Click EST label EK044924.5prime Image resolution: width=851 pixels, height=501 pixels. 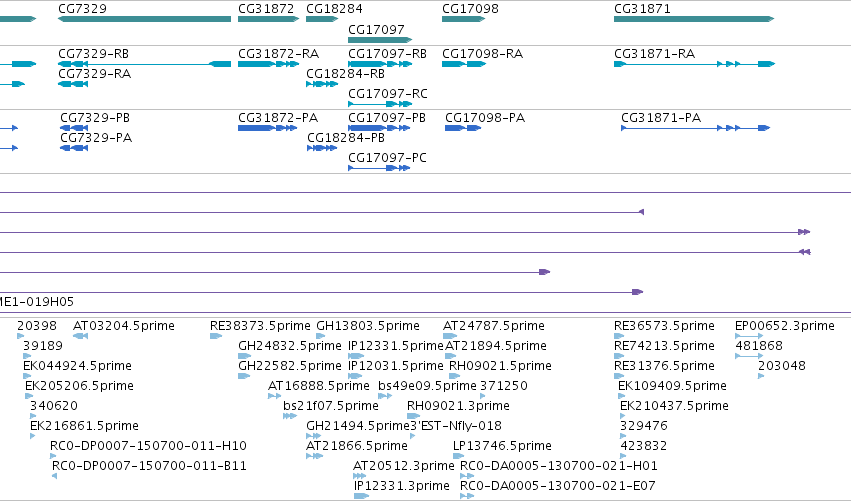point(77,366)
